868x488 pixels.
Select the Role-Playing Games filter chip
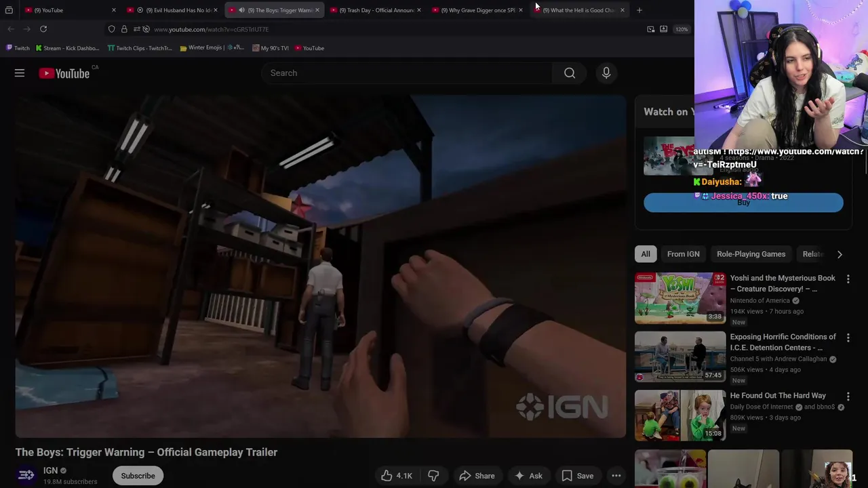coord(751,254)
